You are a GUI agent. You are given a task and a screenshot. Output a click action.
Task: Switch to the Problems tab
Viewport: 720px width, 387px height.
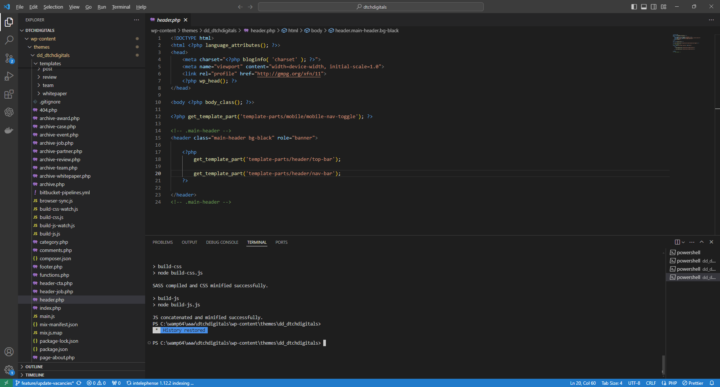(x=163, y=242)
